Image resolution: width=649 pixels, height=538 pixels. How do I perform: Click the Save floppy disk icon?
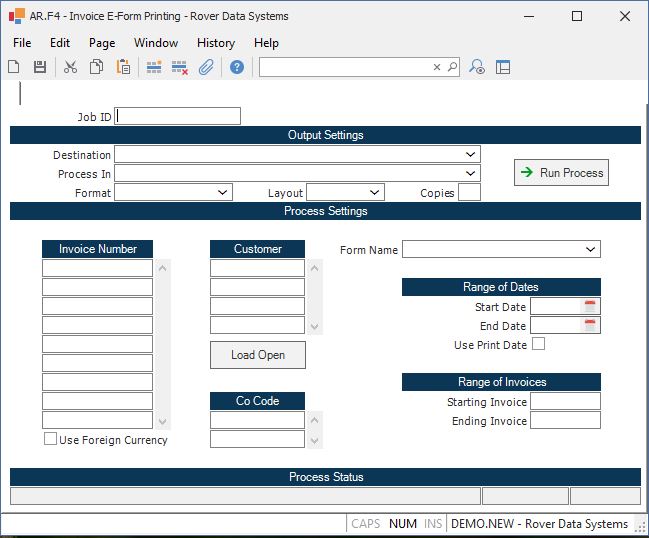point(40,67)
